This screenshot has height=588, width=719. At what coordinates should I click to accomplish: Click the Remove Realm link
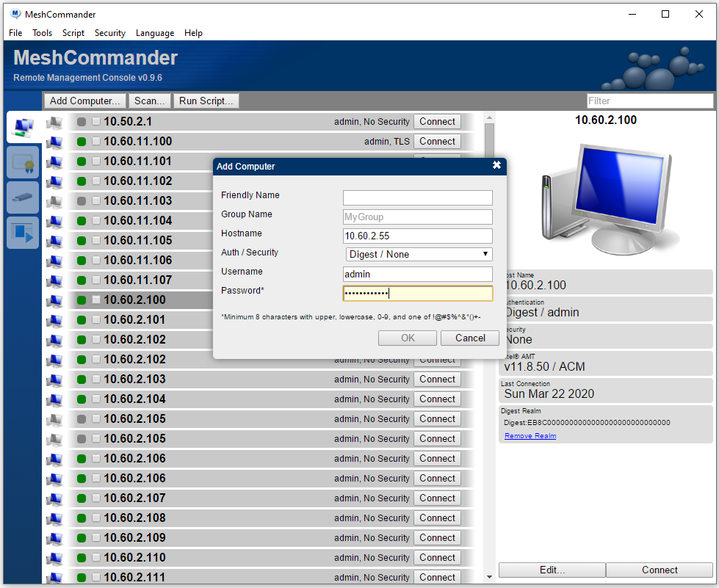[530, 436]
